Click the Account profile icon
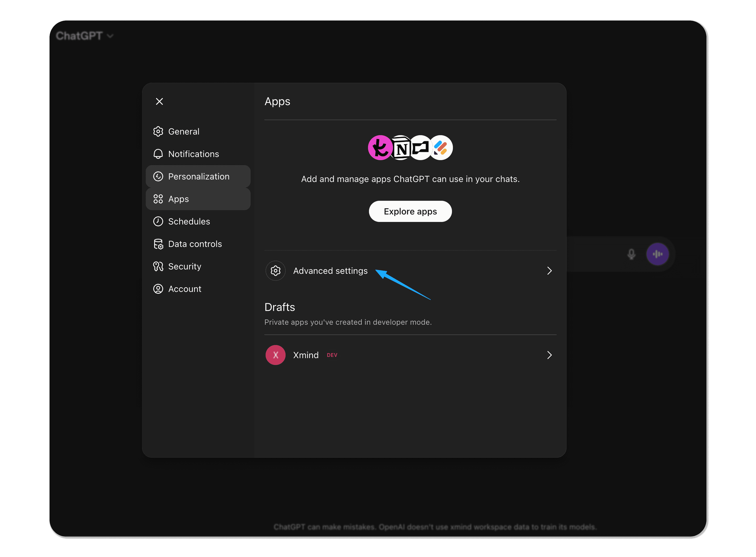 [x=158, y=289]
